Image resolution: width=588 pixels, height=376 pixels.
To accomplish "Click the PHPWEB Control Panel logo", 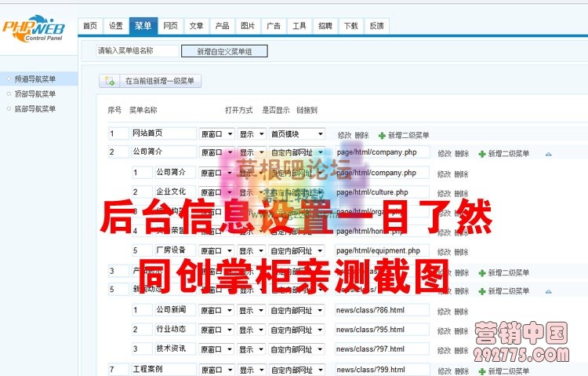I will click(x=34, y=28).
